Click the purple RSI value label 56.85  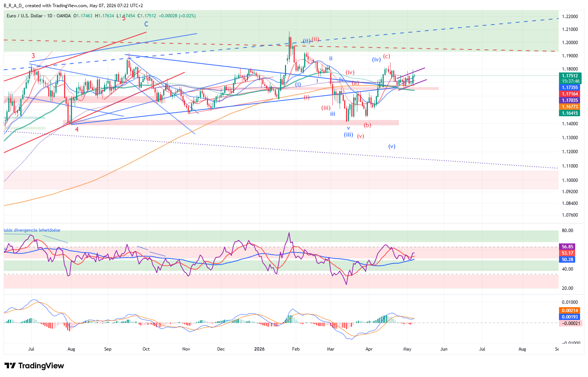(x=568, y=247)
